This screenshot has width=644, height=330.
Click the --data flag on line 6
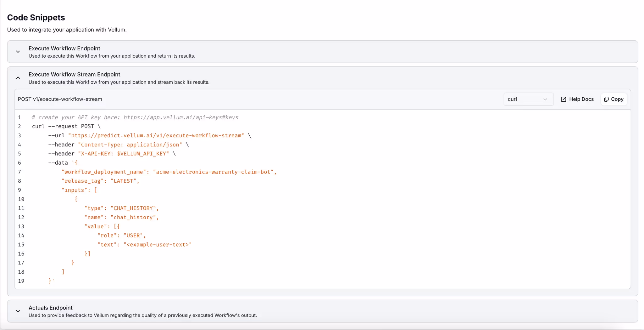(x=58, y=163)
